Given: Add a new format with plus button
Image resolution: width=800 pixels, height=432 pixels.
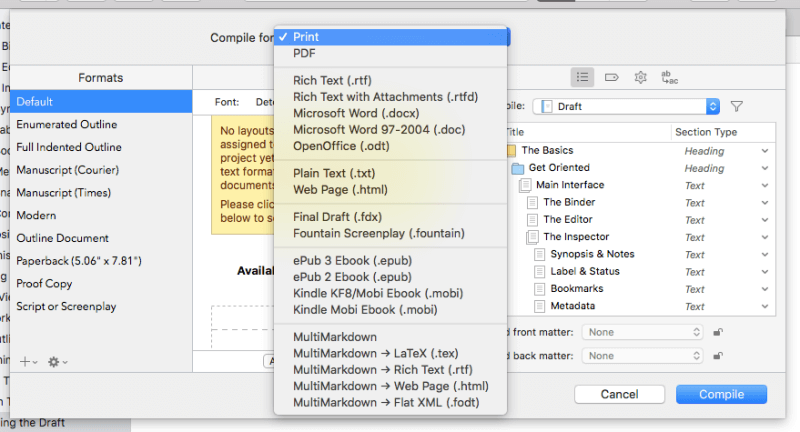Looking at the screenshot, I should [28, 362].
